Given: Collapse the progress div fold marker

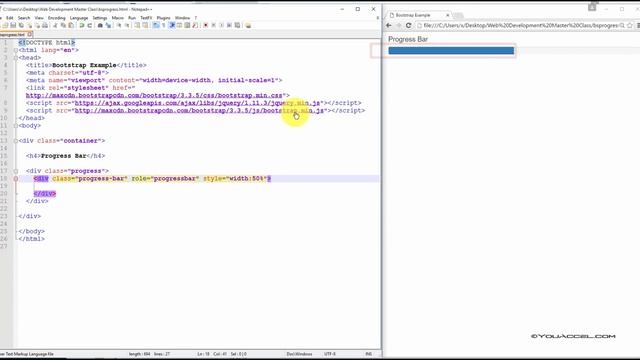Looking at the screenshot, I should click(x=16, y=171).
